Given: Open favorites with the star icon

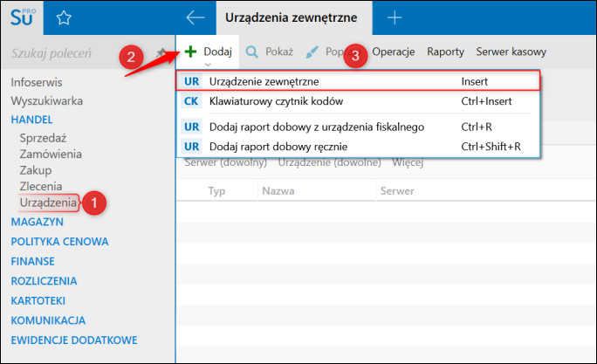Looking at the screenshot, I should [64, 18].
